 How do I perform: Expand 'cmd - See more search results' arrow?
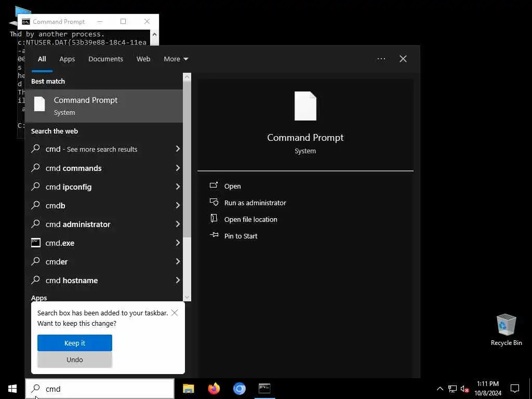point(178,149)
